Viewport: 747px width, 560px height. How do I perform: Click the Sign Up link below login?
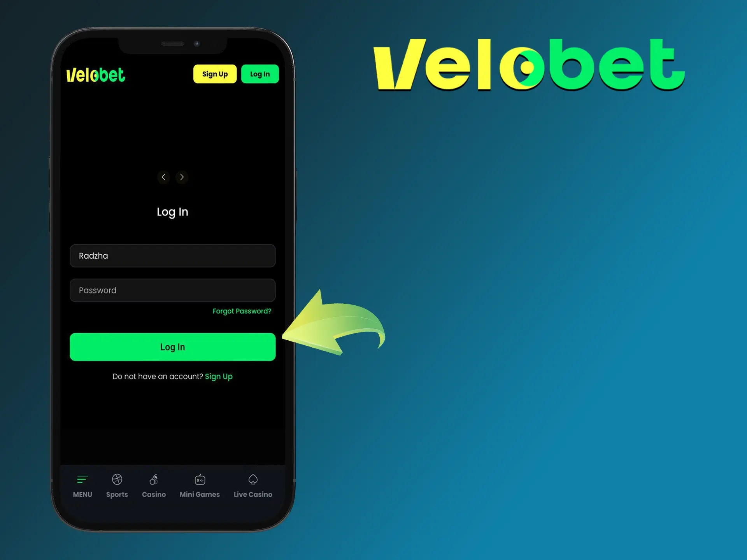tap(219, 376)
